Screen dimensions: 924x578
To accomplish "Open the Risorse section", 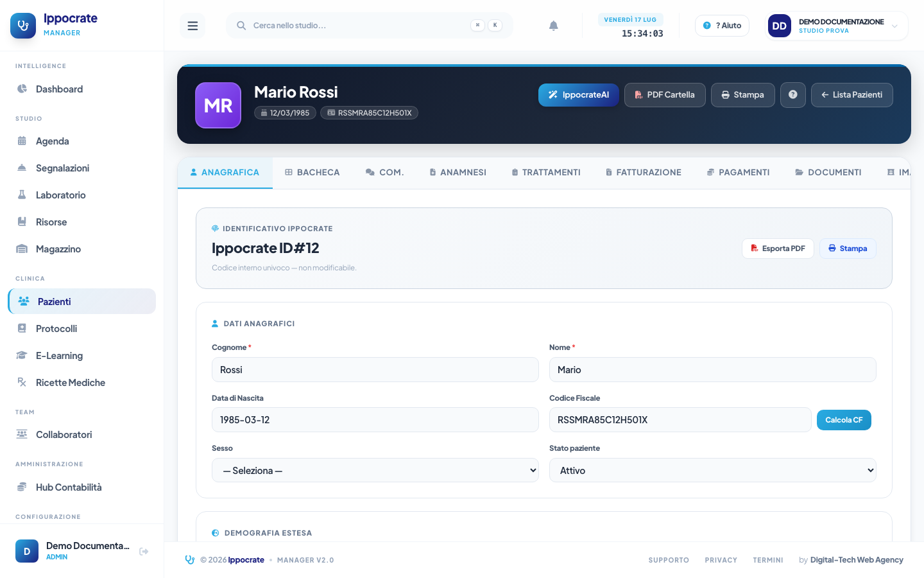I will (82, 222).
